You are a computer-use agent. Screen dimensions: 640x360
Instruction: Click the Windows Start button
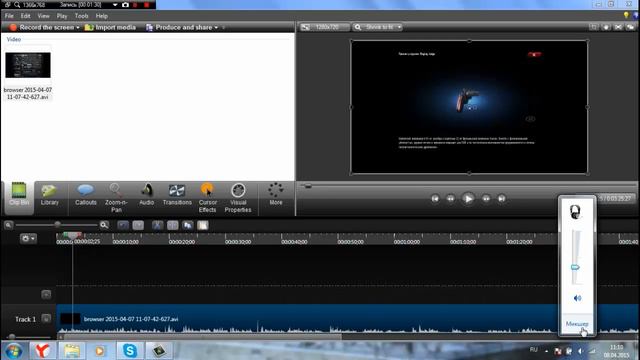tap(13, 351)
